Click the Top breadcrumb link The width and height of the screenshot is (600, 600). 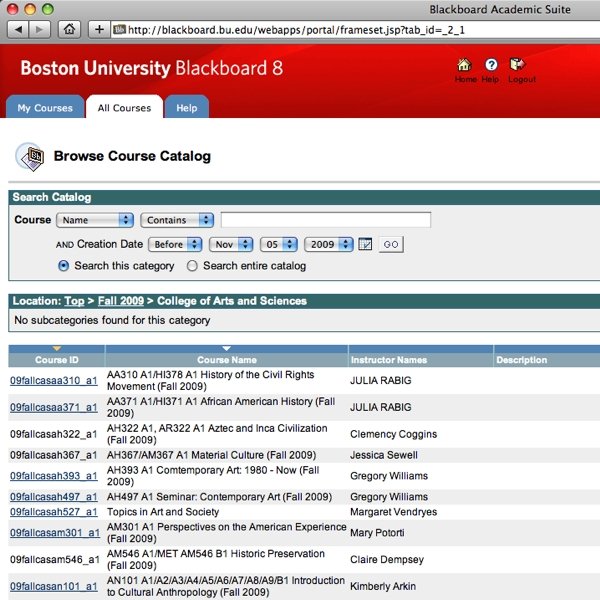click(x=74, y=301)
